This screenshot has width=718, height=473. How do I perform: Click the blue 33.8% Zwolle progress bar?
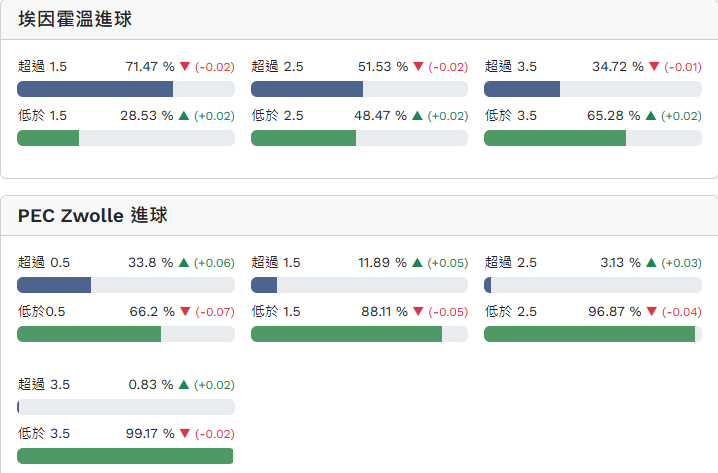tap(54, 285)
